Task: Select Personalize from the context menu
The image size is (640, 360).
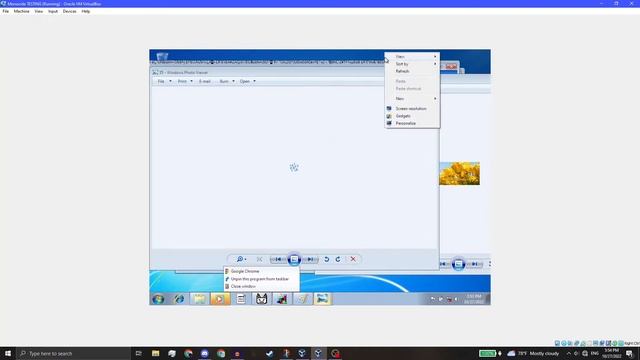Action: point(412,123)
